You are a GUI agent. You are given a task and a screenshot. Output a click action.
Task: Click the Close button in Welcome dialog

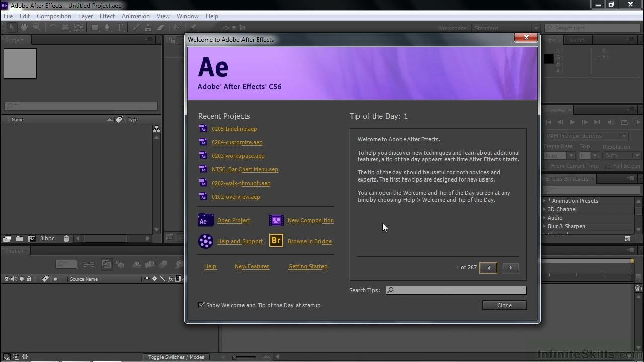(x=504, y=305)
